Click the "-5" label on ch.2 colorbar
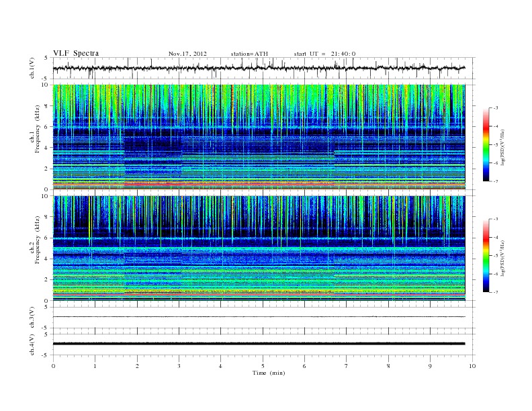 pyautogui.click(x=496, y=255)
